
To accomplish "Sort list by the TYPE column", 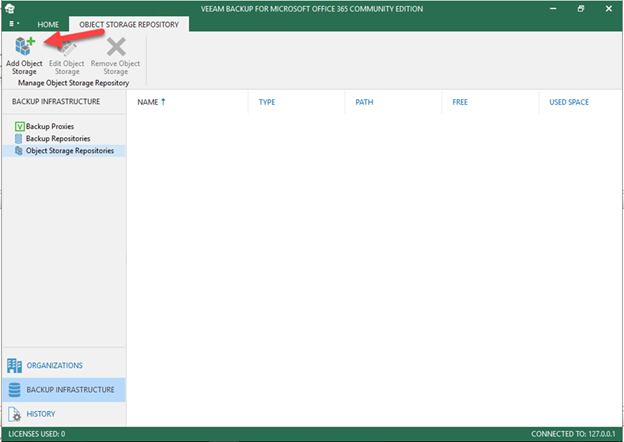I will click(267, 102).
